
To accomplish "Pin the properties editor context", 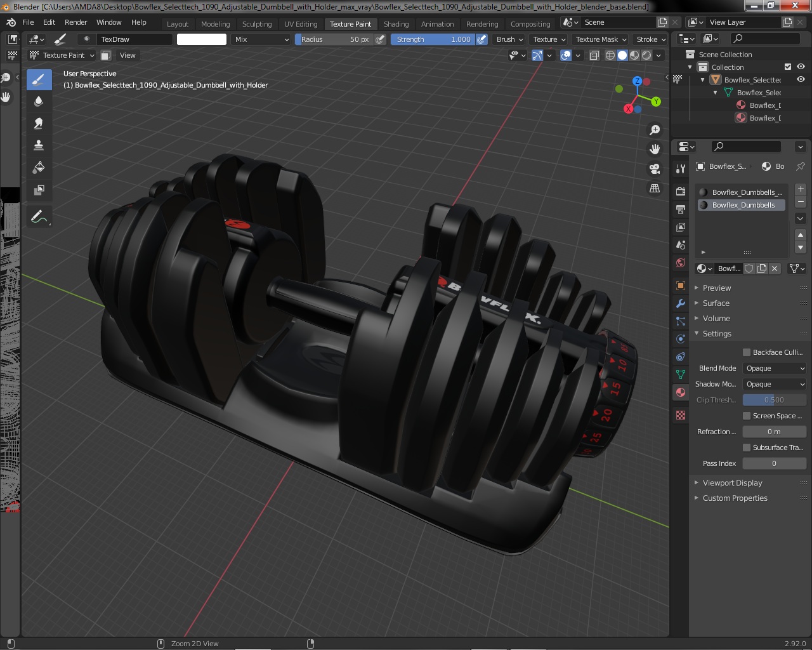I will [801, 166].
